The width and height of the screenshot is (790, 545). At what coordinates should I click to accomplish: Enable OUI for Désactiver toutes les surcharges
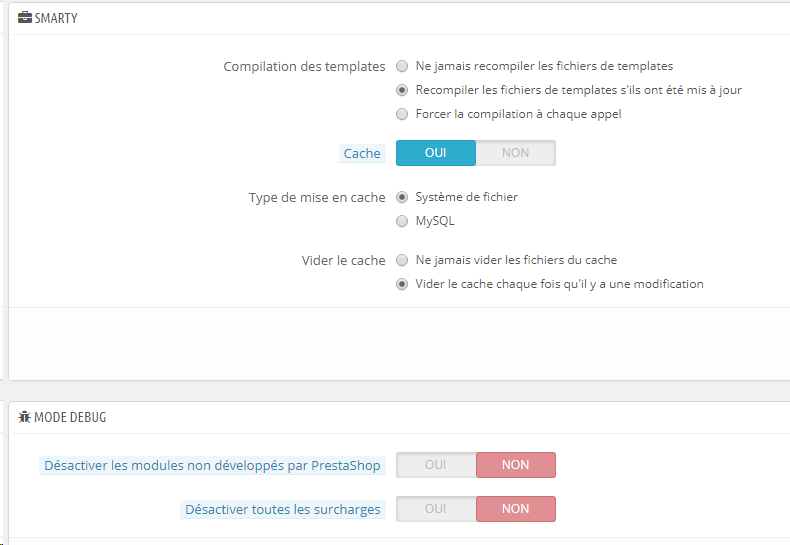click(x=436, y=509)
